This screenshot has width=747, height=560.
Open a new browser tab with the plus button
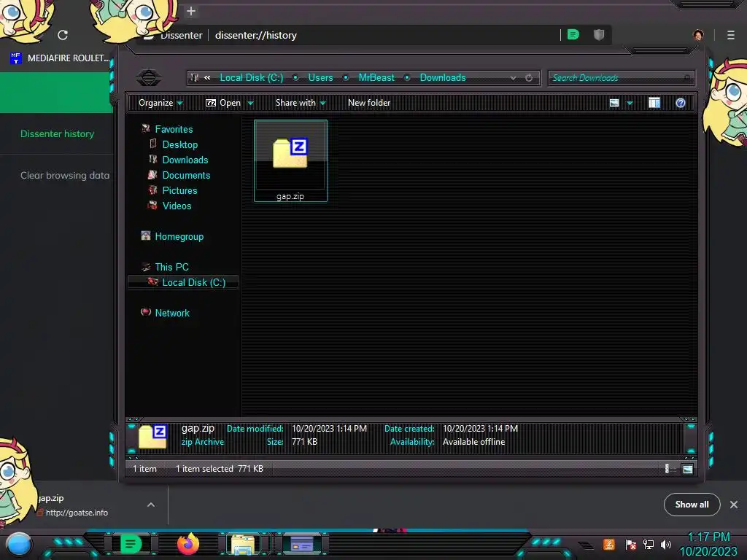click(x=191, y=11)
